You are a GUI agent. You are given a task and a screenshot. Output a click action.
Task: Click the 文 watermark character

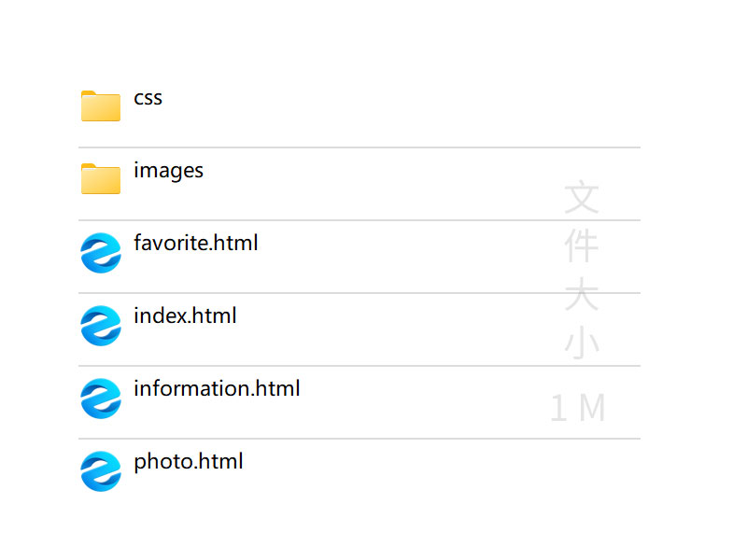pyautogui.click(x=582, y=198)
